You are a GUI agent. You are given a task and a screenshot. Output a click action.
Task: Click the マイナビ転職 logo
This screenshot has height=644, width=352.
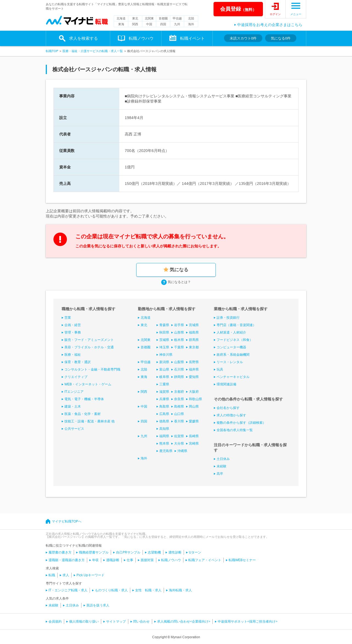click(77, 21)
